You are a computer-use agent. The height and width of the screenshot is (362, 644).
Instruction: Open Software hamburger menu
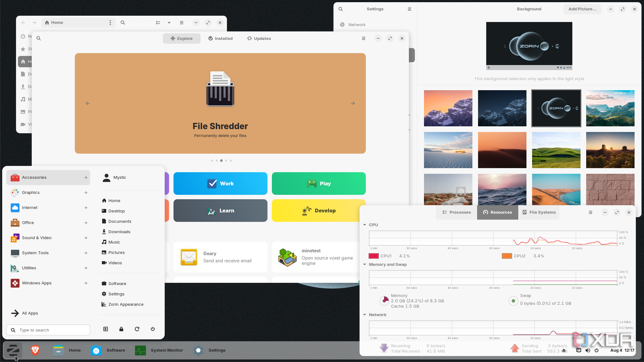coord(364,38)
